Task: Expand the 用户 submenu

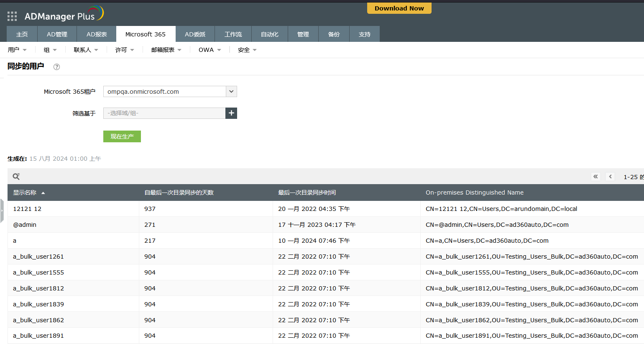Action: (17, 50)
